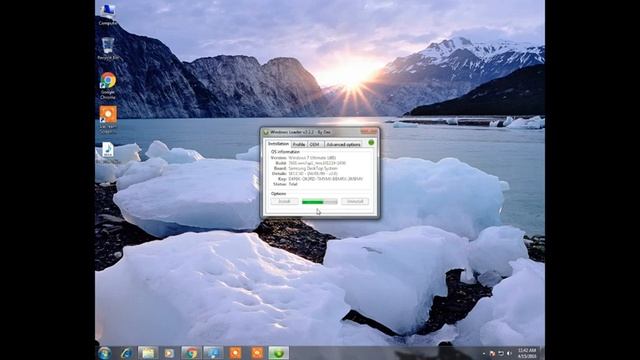Click the green status circle in Windows Loader

371,142
